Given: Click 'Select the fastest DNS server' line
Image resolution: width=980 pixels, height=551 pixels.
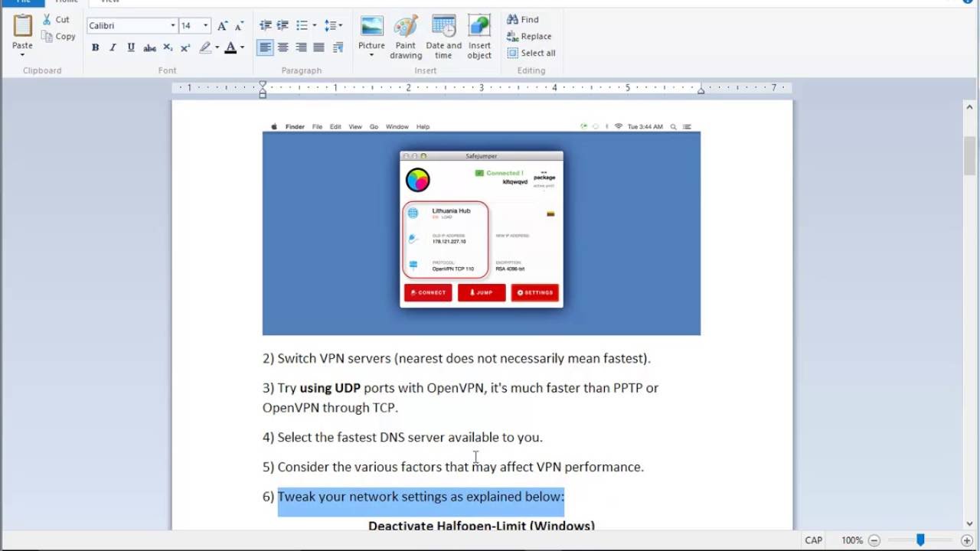Looking at the screenshot, I should point(403,438).
